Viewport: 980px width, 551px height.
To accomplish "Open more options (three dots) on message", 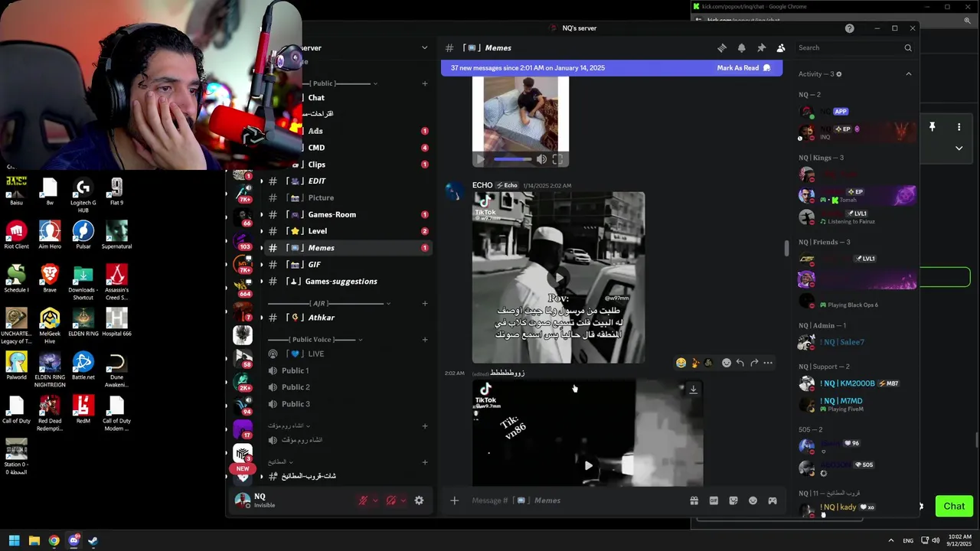I will 768,363.
